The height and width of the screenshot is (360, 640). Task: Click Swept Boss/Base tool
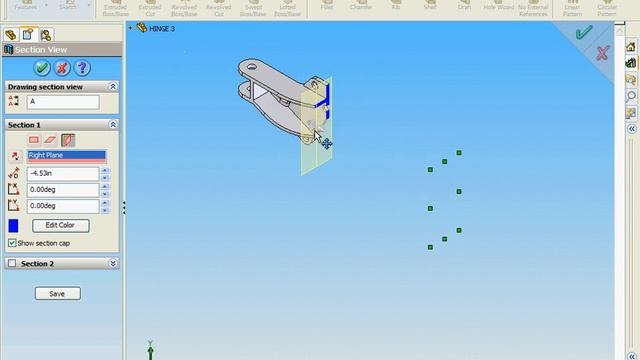[253, 8]
